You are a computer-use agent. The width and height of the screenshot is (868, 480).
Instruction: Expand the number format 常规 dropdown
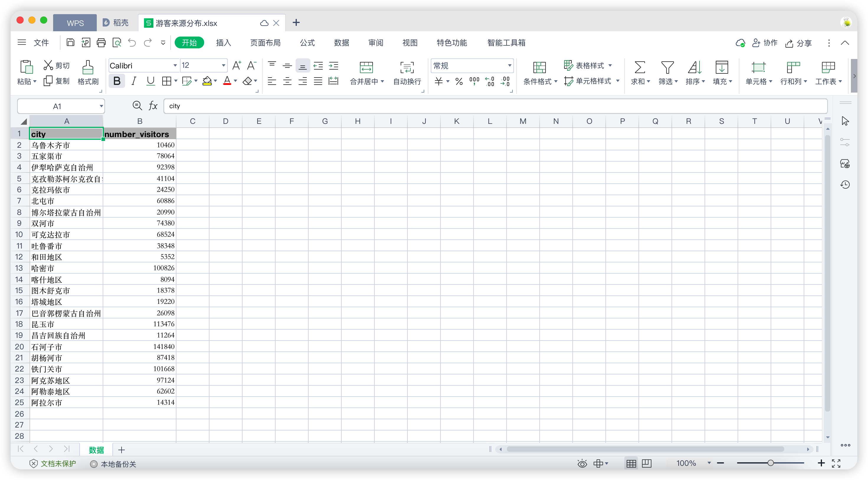pos(510,65)
